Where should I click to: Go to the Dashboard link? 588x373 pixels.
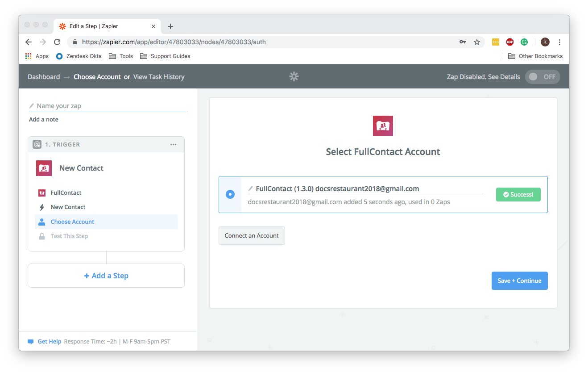(44, 77)
